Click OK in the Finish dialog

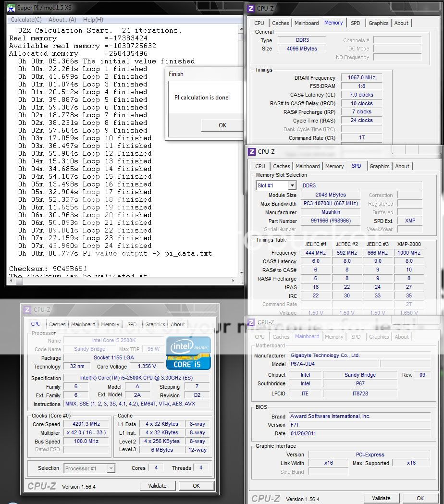click(222, 125)
